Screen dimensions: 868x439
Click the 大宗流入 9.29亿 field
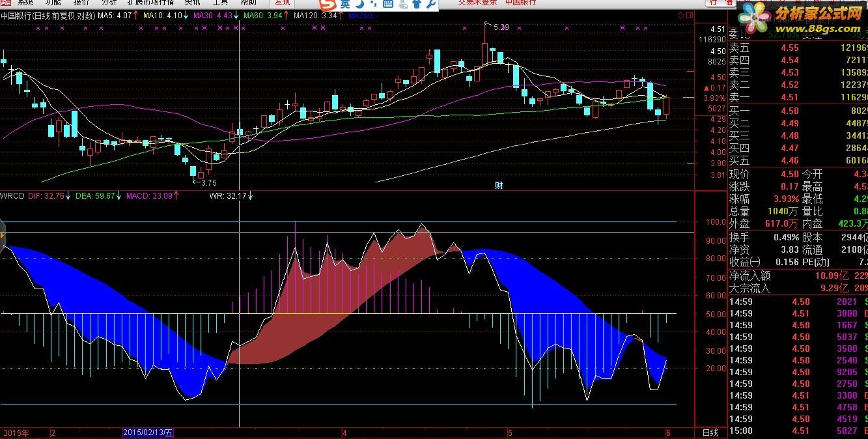tap(788, 288)
